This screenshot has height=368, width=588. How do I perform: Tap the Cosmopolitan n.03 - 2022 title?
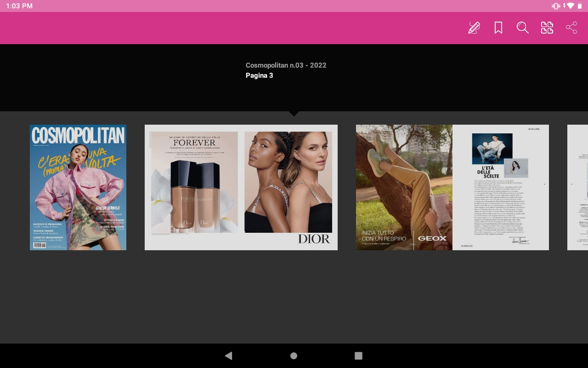(286, 65)
